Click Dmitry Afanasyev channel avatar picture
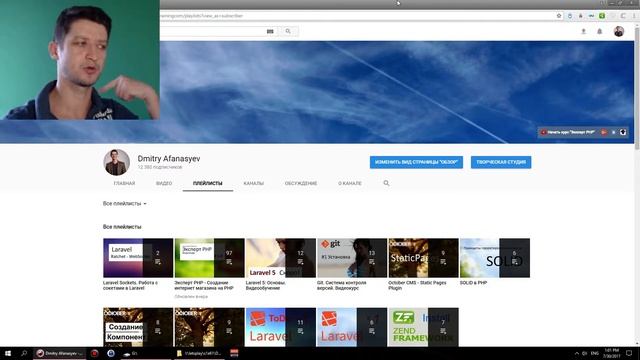This screenshot has height=360, width=640. pos(117,162)
